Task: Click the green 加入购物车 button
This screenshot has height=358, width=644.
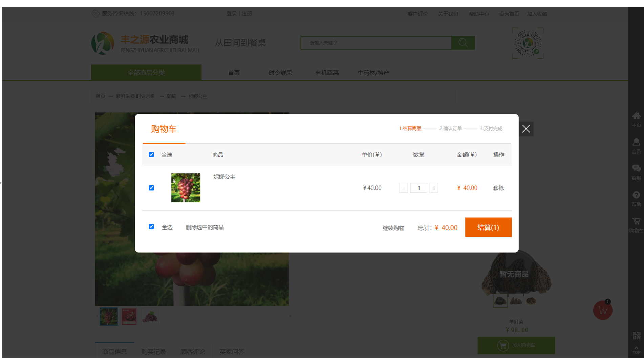Action: pos(516,345)
